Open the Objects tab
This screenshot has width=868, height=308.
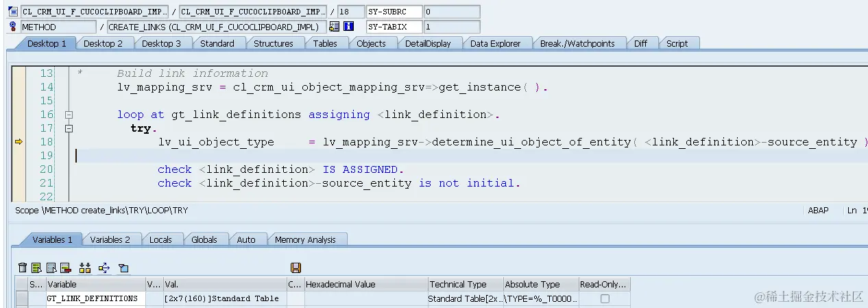[x=372, y=43]
